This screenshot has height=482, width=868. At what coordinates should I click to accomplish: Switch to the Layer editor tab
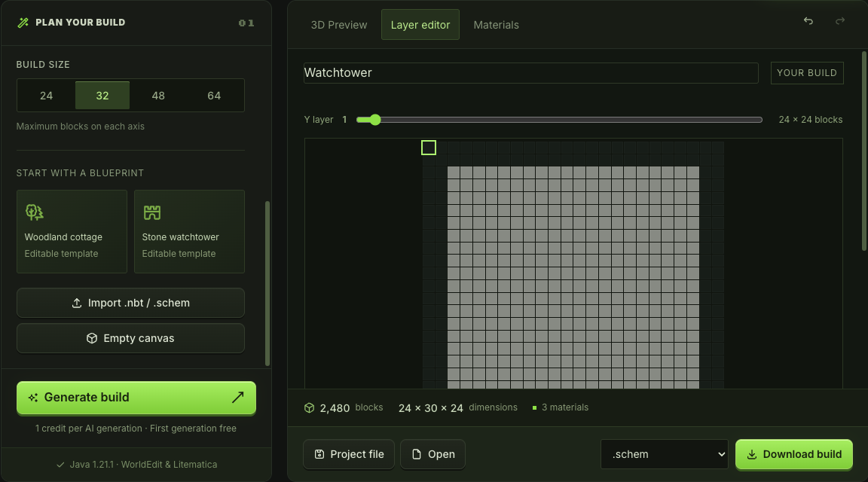pyautogui.click(x=420, y=25)
